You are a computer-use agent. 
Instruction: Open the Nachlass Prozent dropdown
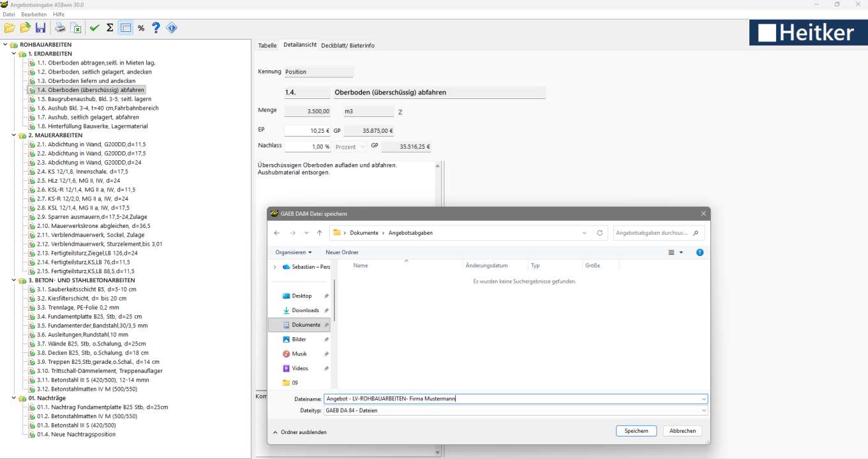pyautogui.click(x=351, y=147)
